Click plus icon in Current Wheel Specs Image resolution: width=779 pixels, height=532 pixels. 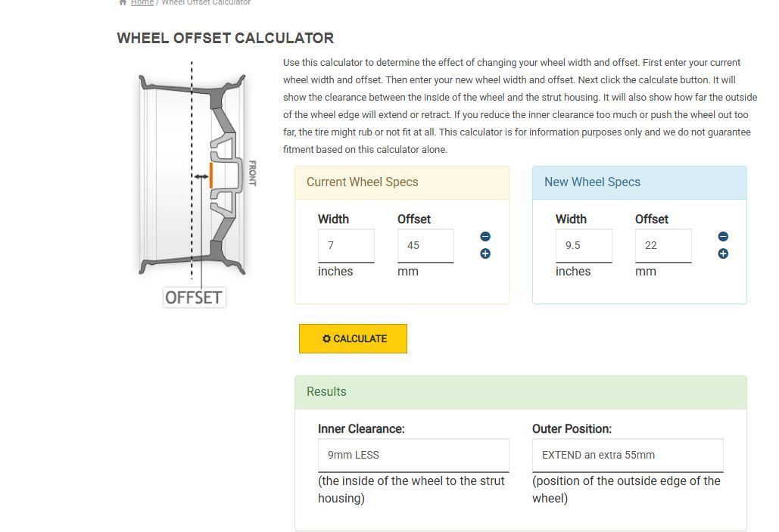[x=485, y=254]
